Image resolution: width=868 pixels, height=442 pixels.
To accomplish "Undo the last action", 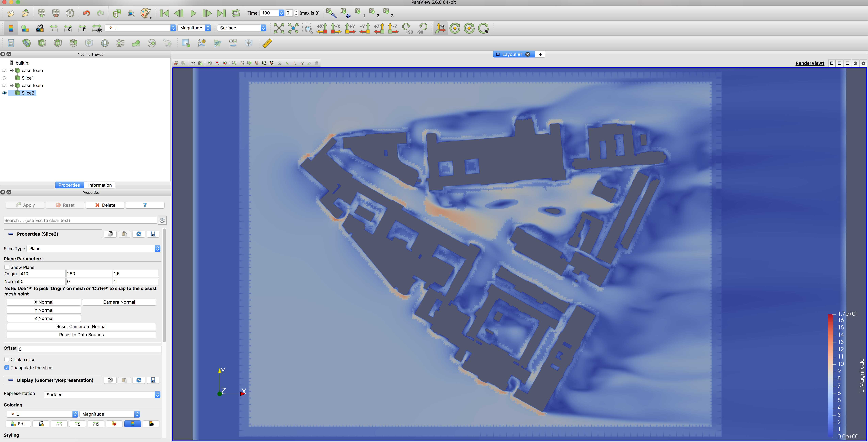I will coord(86,13).
